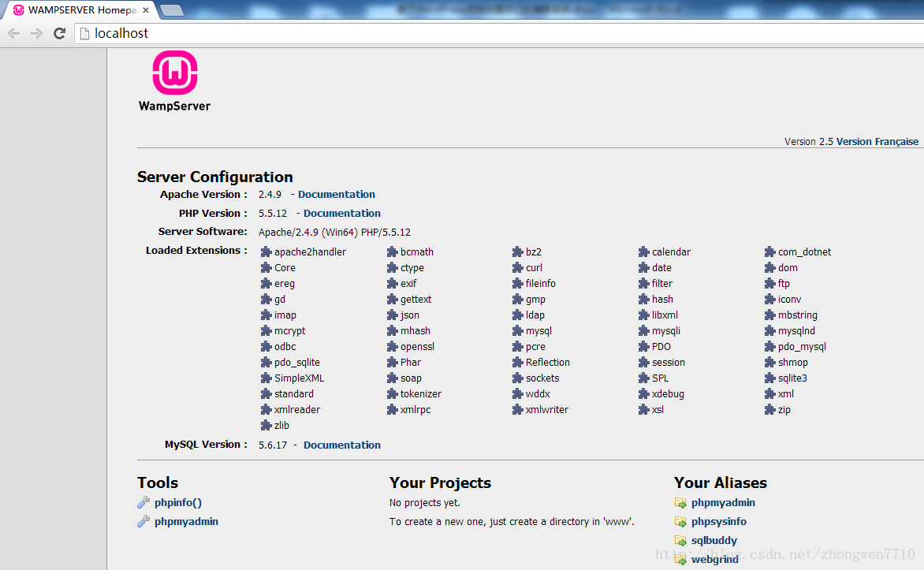Open sqlbuddy alias link
Image resolution: width=924 pixels, height=570 pixels.
[714, 541]
